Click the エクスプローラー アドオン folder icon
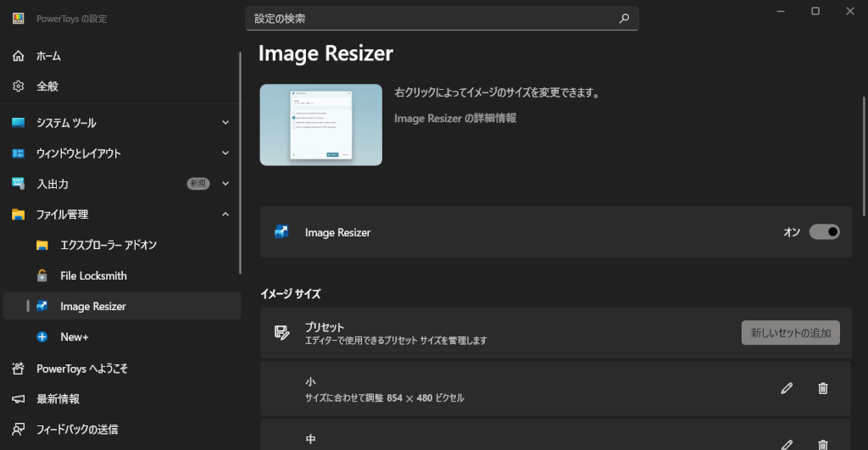 click(42, 245)
